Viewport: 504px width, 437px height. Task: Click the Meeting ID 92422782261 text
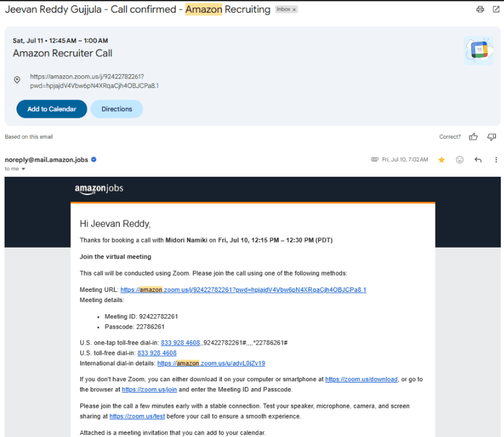tap(141, 317)
